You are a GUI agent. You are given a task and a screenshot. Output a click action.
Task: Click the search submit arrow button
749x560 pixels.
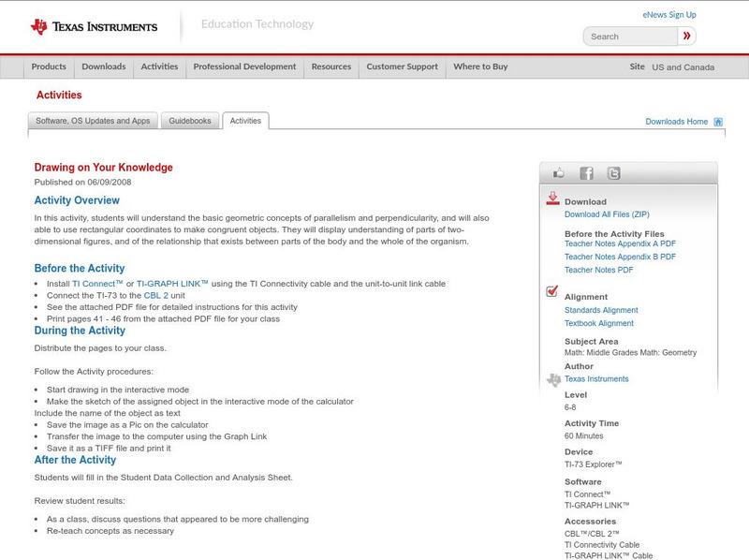686,36
